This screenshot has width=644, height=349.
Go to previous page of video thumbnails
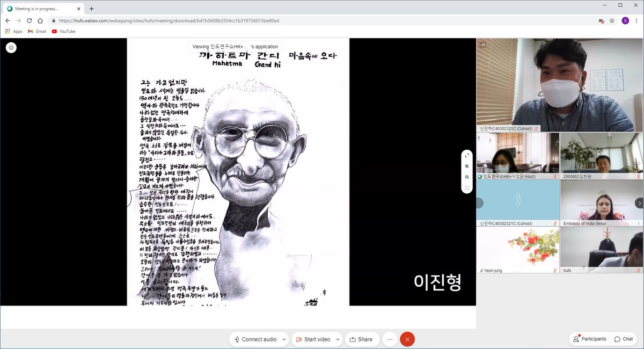pyautogui.click(x=480, y=203)
